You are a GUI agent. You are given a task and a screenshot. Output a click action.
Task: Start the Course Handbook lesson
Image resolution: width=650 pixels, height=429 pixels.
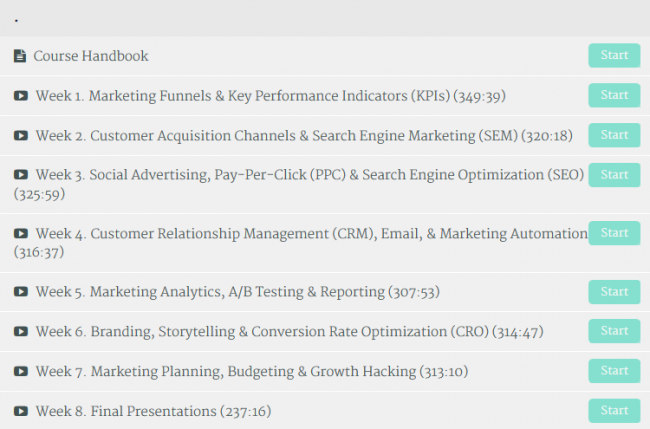click(614, 55)
